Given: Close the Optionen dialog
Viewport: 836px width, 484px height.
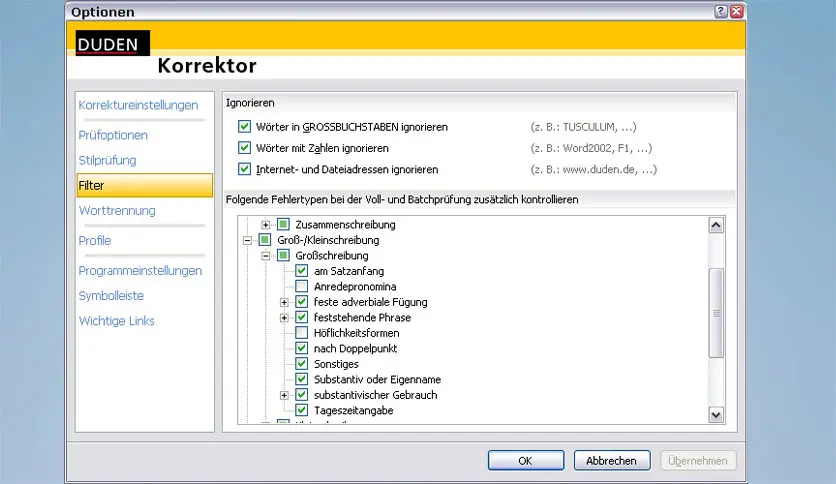Looking at the screenshot, I should click(737, 11).
